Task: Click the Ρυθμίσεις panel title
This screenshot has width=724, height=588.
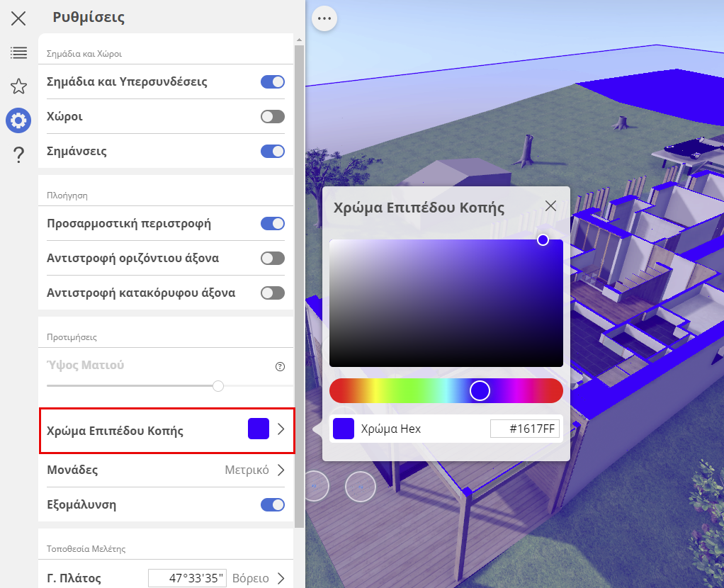Action: (x=89, y=17)
